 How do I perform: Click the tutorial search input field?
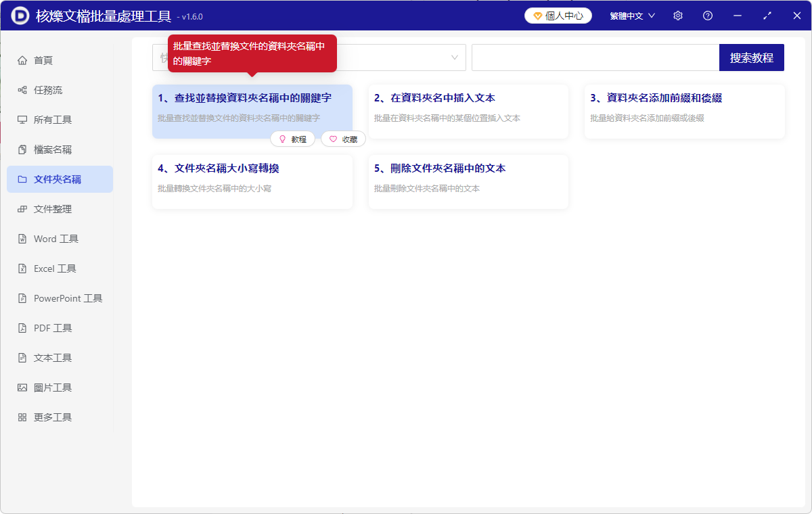coord(595,57)
